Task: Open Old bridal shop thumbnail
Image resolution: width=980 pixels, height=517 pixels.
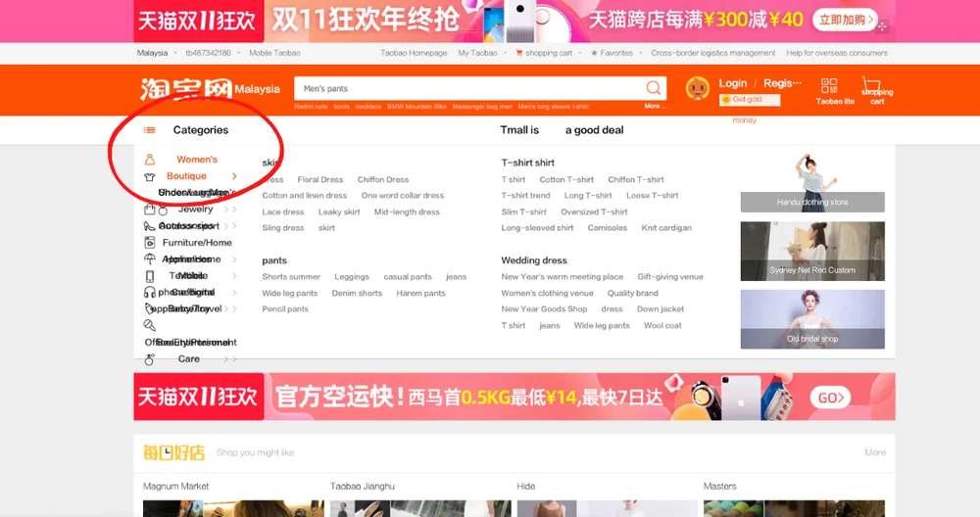Action: pos(811,319)
